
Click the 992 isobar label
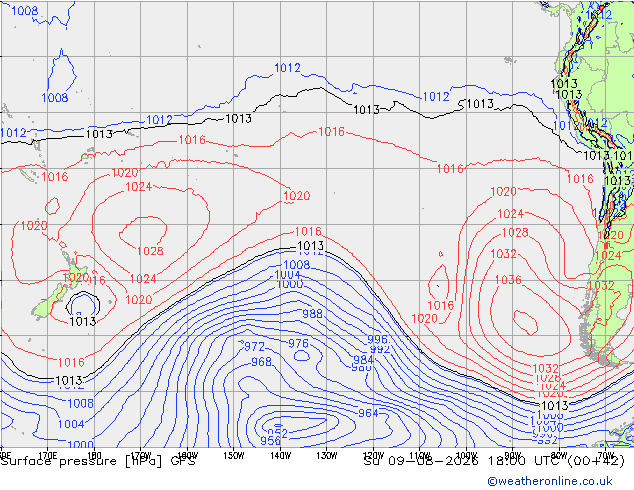pyautogui.click(x=380, y=349)
